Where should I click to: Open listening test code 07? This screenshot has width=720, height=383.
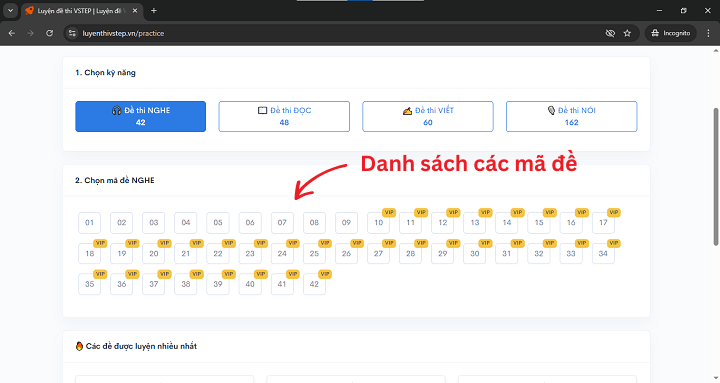pos(282,223)
